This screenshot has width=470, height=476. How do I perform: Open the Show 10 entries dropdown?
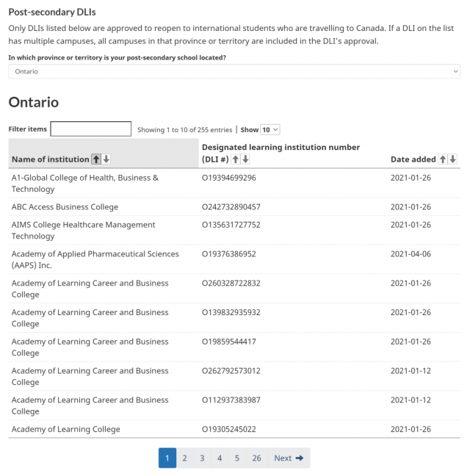click(270, 130)
